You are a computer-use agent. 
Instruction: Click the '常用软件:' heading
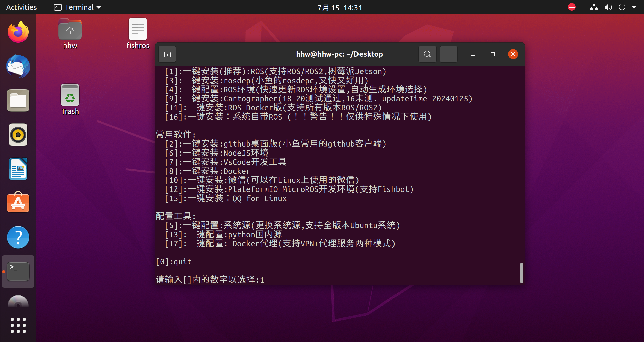tap(176, 134)
